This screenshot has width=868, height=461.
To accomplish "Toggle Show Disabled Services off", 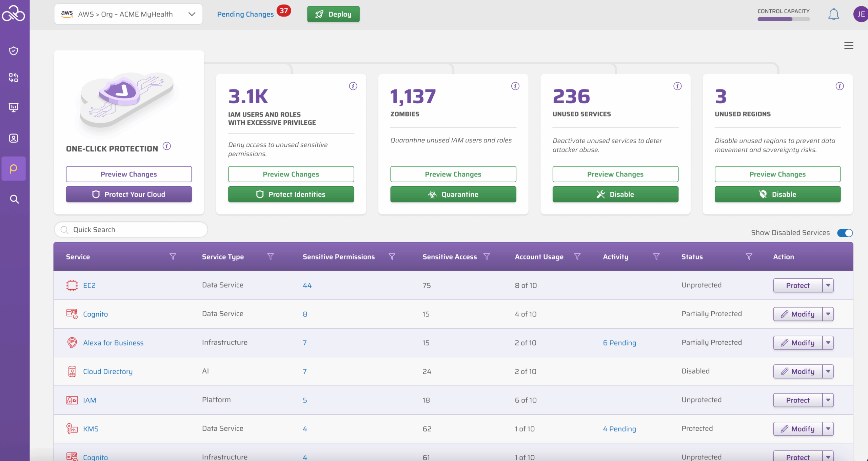I will pyautogui.click(x=845, y=233).
